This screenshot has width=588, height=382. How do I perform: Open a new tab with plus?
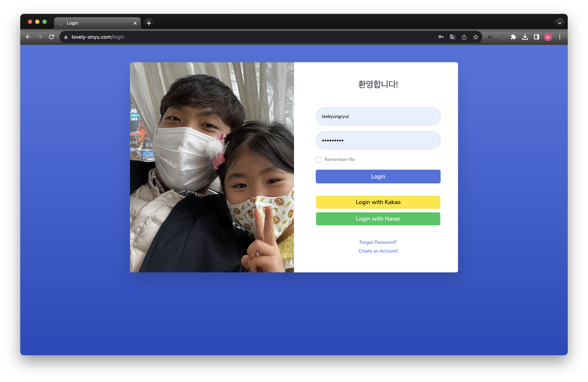(x=148, y=23)
